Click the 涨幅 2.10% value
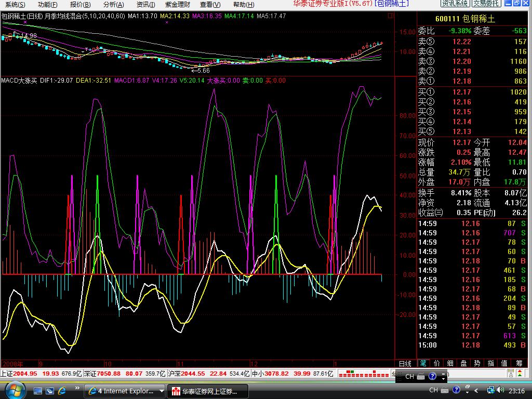Image resolution: width=532 pixels, height=399 pixels. (x=461, y=162)
